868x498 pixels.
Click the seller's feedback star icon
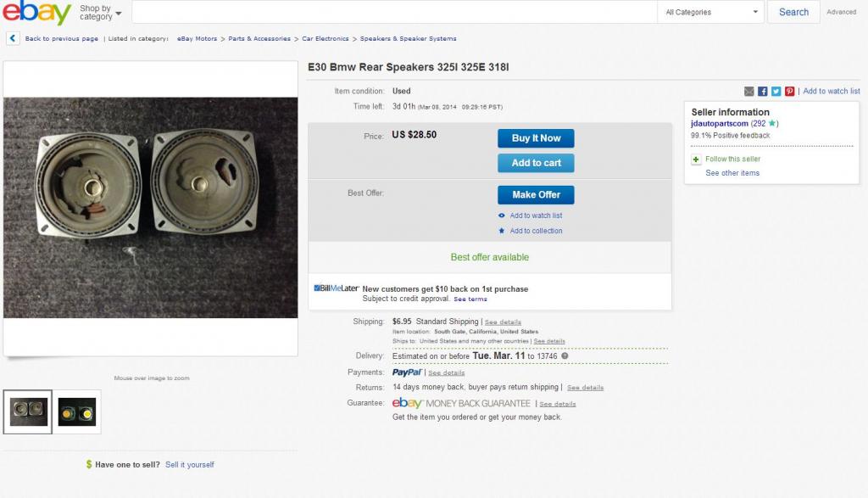773,124
